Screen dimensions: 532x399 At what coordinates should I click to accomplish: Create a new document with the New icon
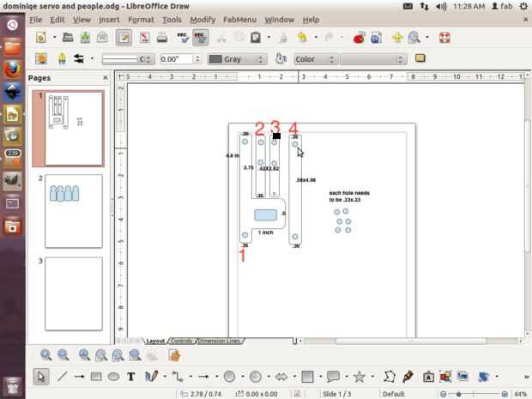click(x=41, y=37)
